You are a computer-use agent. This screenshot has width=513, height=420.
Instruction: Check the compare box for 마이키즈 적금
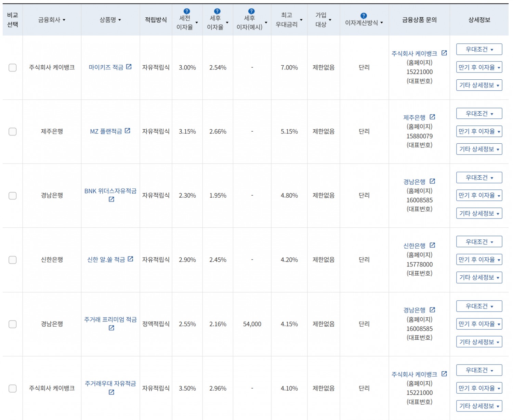coord(13,67)
